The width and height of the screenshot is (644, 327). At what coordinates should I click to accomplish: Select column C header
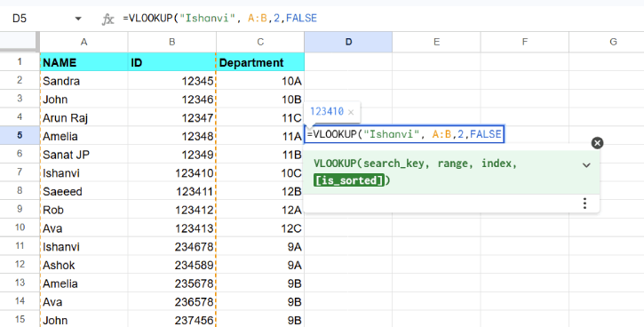pos(260,42)
